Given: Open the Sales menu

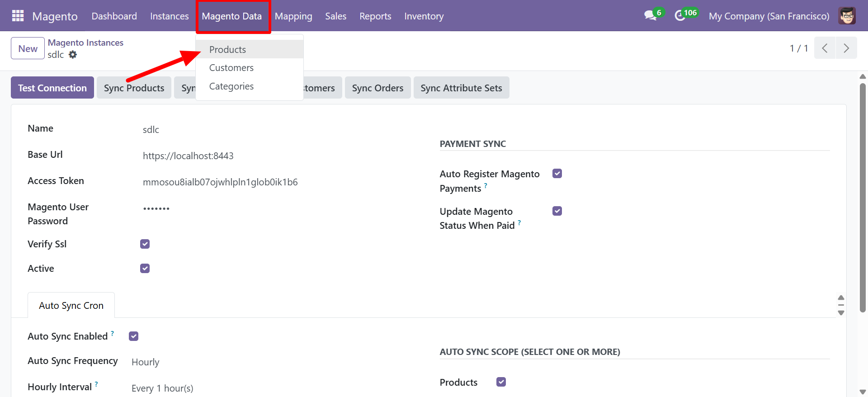Looking at the screenshot, I should click(336, 16).
